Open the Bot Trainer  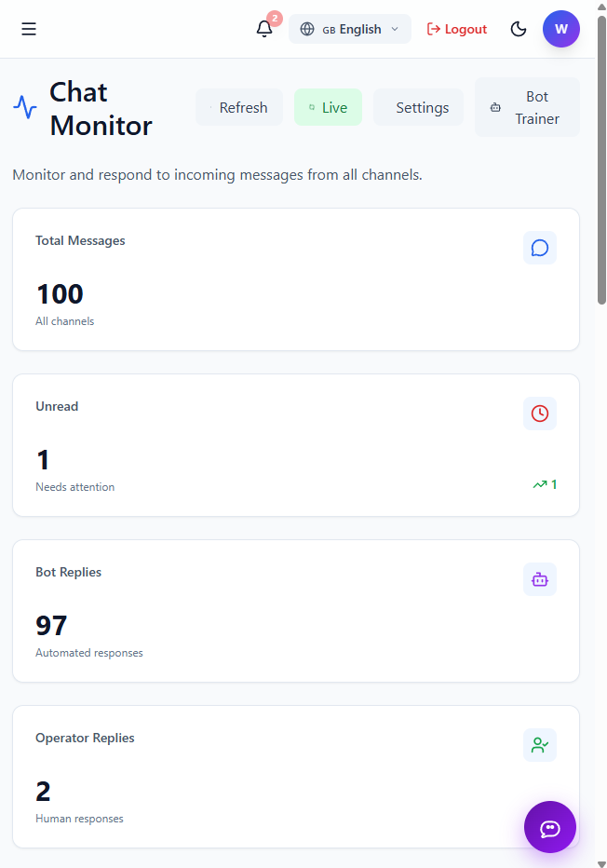527,107
